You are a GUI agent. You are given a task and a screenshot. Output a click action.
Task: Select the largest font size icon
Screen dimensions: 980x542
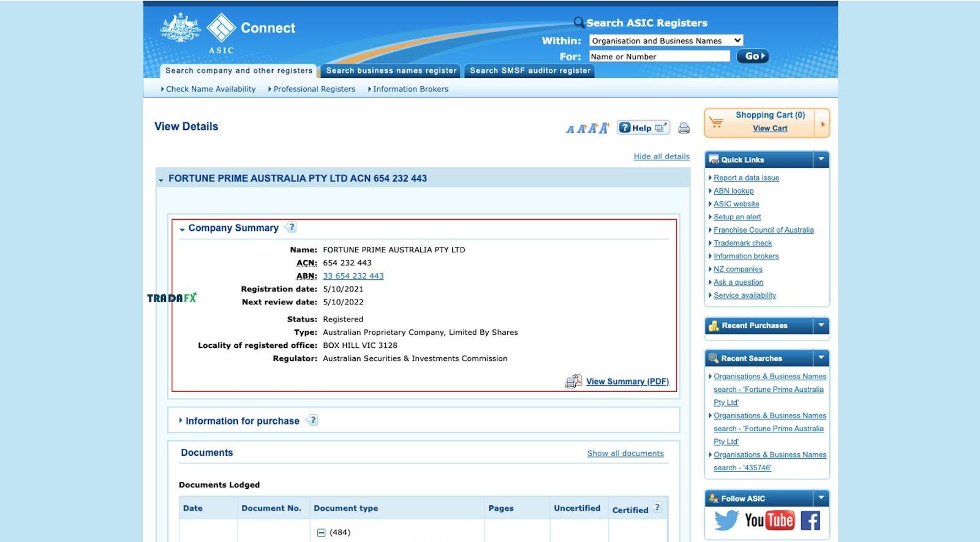[605, 128]
